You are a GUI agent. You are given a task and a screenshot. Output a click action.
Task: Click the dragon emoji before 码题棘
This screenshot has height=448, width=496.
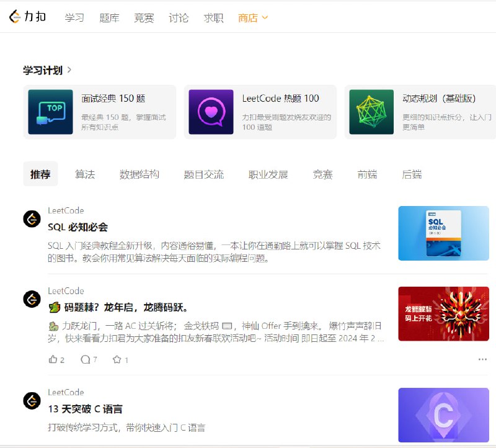pos(55,307)
